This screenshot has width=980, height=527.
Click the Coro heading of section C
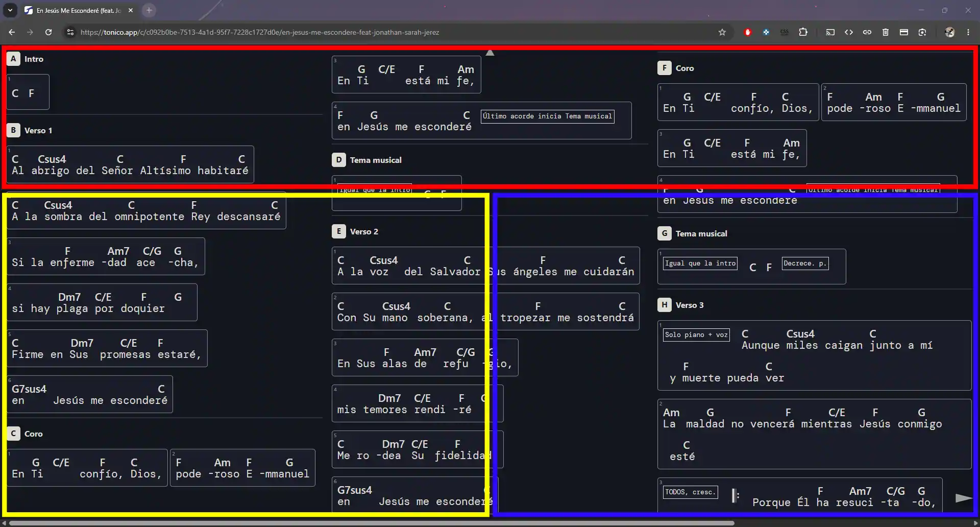[34, 434]
